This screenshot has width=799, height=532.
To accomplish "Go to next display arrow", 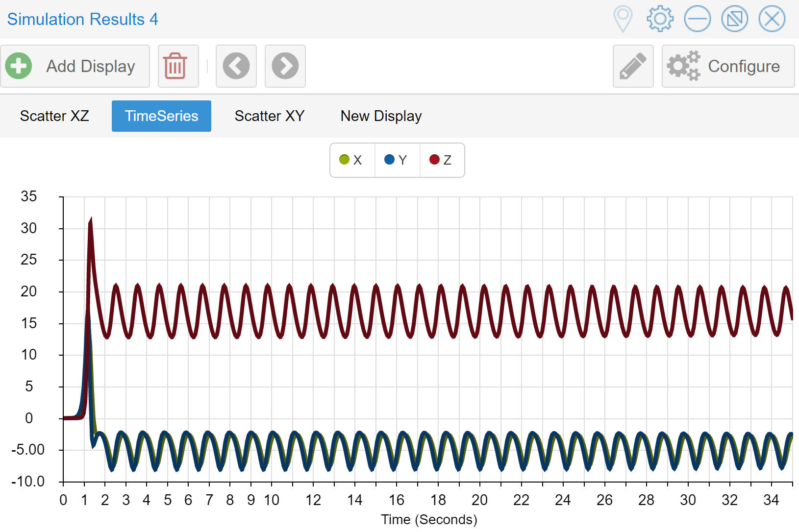I will (285, 66).
